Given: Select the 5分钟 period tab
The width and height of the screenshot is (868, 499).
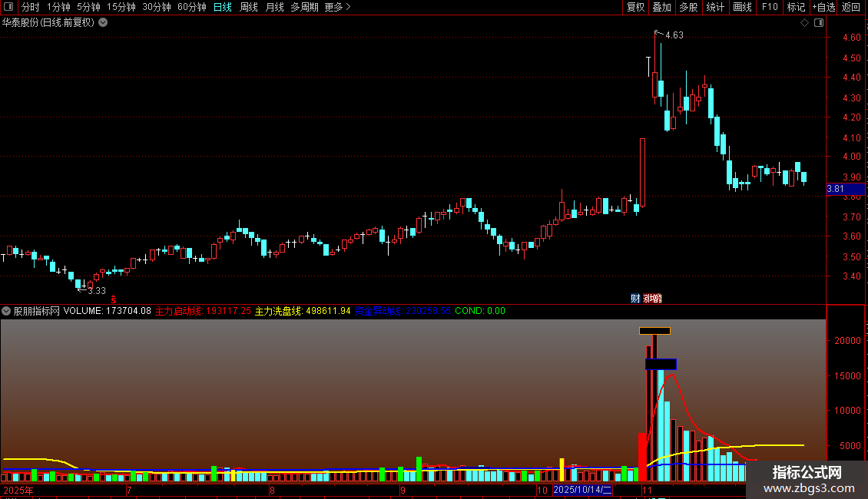Looking at the screenshot, I should (88, 7).
